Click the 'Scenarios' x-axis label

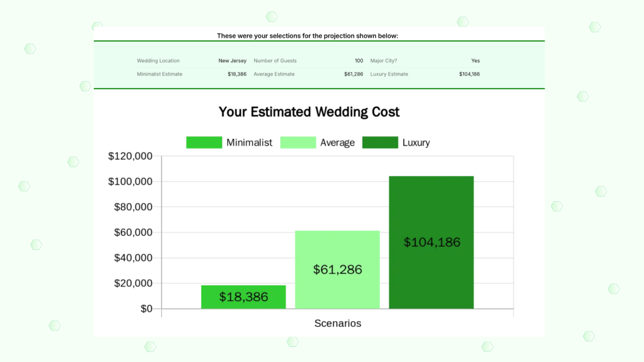pos(338,323)
